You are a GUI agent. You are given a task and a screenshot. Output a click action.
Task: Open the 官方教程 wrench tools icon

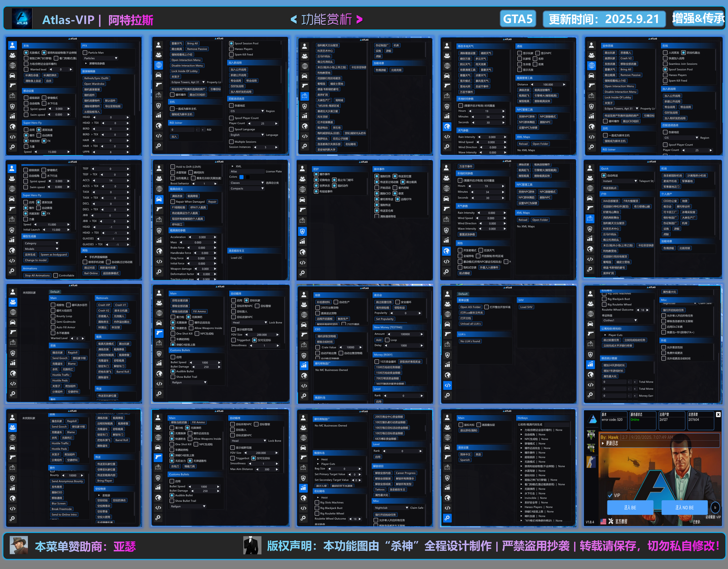point(611,521)
